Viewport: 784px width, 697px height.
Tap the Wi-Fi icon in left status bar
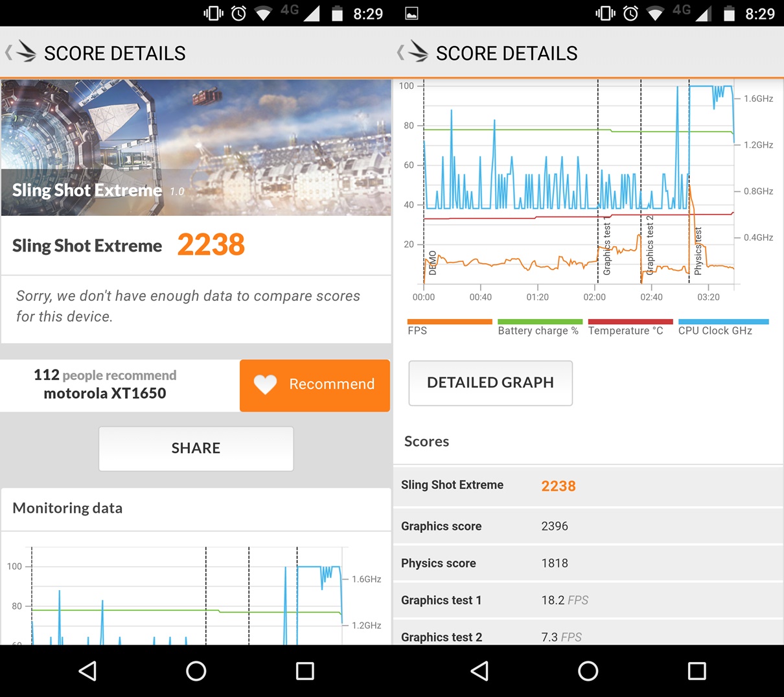point(263,14)
